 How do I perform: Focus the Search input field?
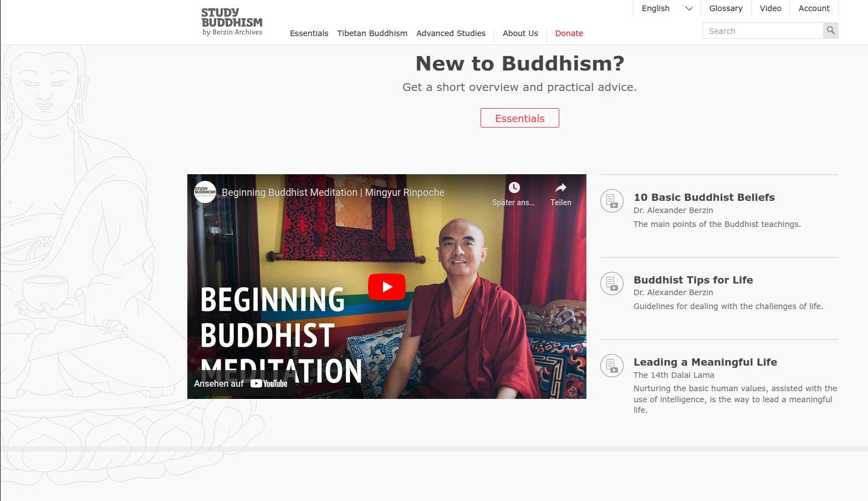coord(763,31)
